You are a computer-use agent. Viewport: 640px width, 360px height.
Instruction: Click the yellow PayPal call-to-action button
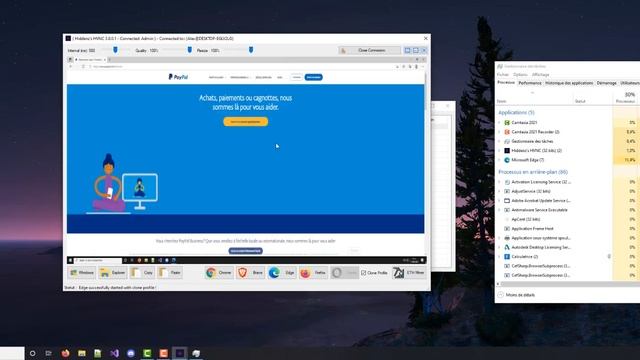tap(246, 122)
